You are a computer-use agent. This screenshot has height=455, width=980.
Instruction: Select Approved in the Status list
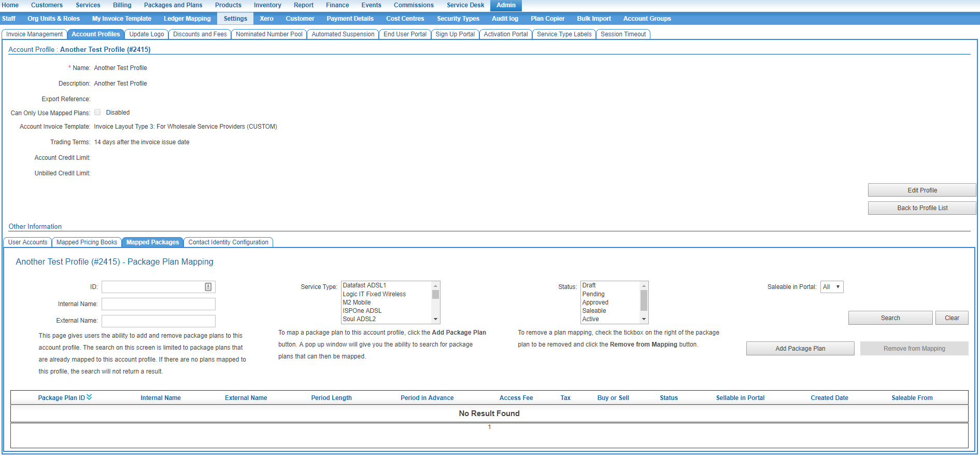[595, 302]
